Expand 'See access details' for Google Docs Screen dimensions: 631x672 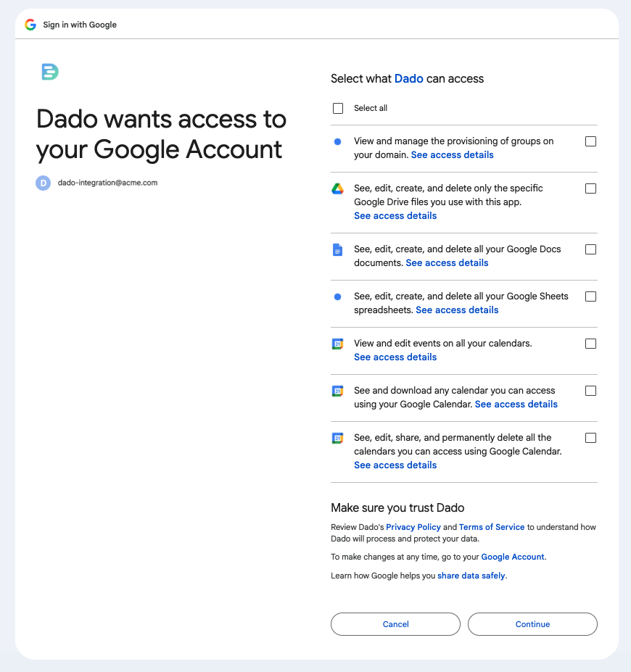(447, 262)
